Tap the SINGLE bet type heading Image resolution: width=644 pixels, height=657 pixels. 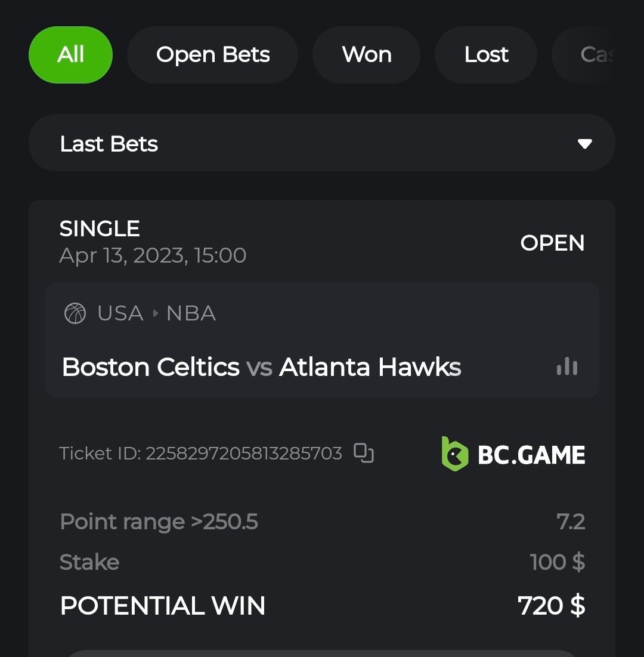pyautogui.click(x=100, y=229)
